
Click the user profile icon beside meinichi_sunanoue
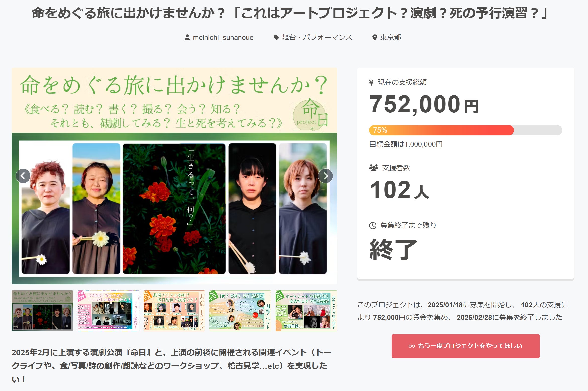pos(187,38)
